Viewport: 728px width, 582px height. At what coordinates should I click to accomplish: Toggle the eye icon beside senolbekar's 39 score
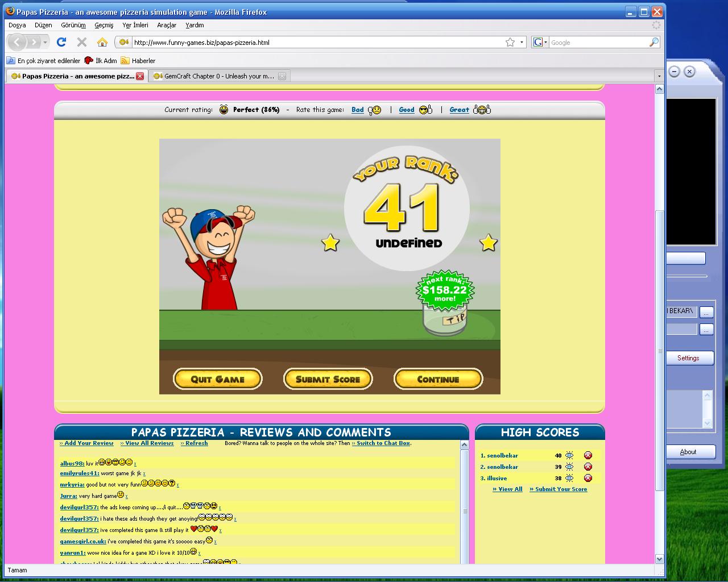570,467
